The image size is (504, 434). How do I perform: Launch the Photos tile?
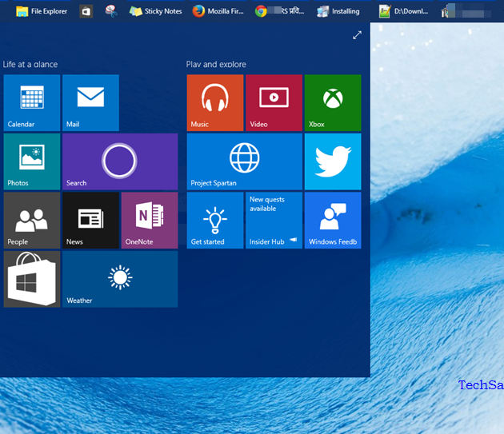coord(32,161)
